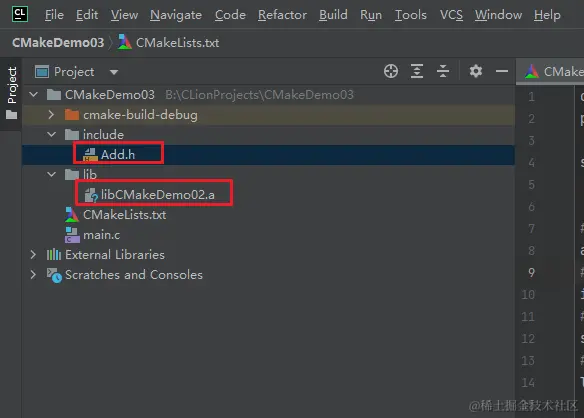The width and height of the screenshot is (584, 418).
Task: Click Scratches and Consoles clock icon
Action: (x=54, y=275)
